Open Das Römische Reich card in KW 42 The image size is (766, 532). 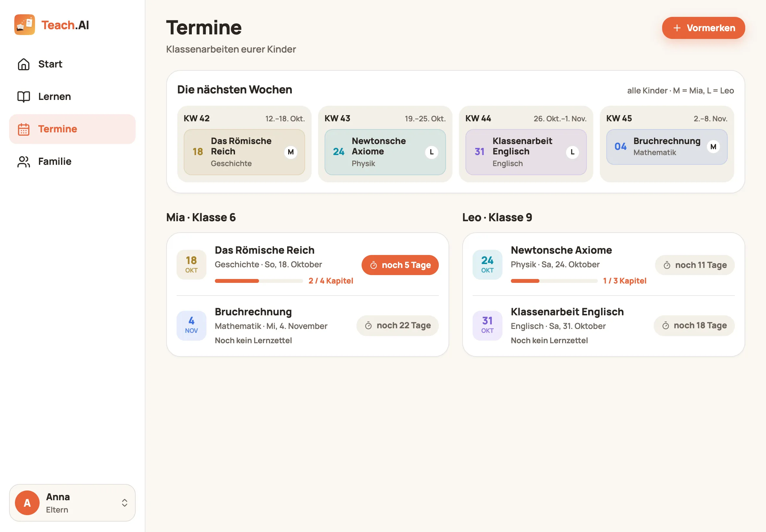244,152
